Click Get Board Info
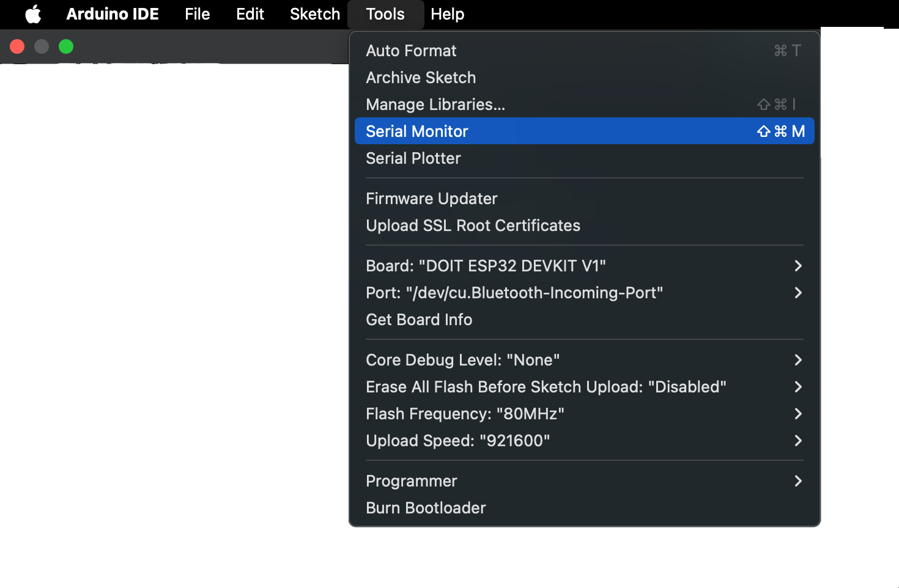The height and width of the screenshot is (588, 899). click(x=584, y=320)
